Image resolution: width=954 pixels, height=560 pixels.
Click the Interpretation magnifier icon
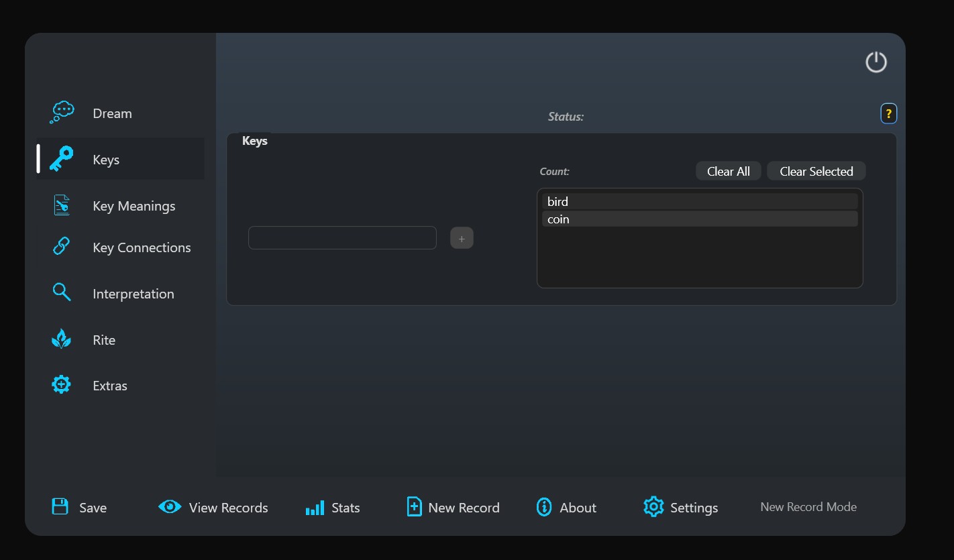point(62,292)
